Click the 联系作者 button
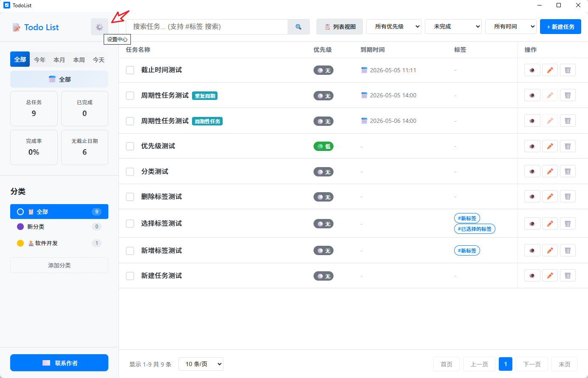 click(x=59, y=363)
